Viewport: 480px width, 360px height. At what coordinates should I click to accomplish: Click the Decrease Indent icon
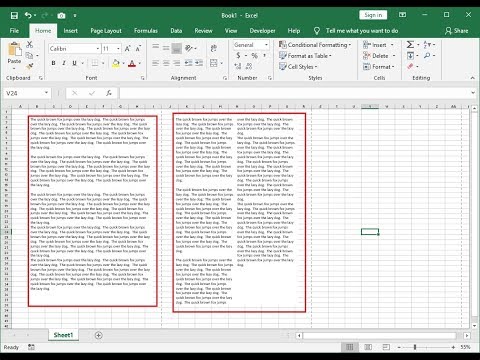[188, 63]
